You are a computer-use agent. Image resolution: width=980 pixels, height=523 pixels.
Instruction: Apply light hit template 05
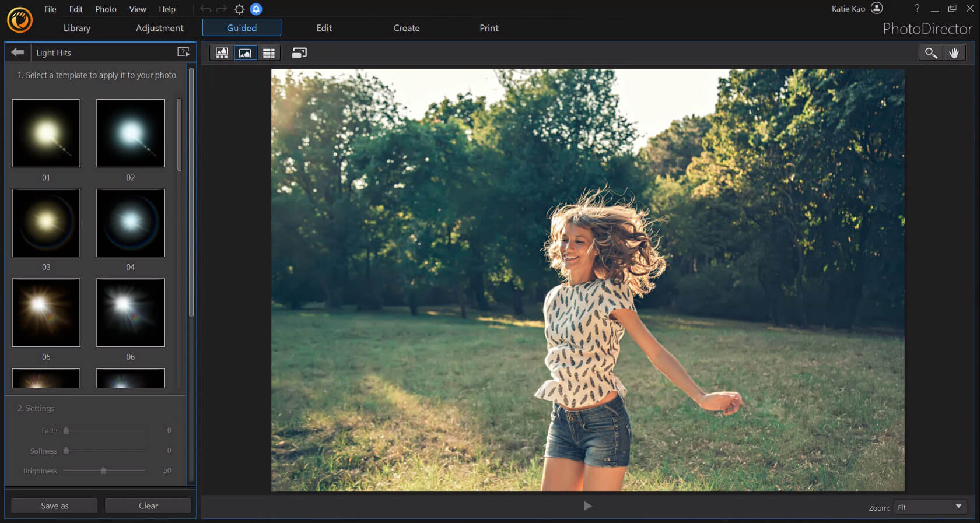click(x=46, y=313)
